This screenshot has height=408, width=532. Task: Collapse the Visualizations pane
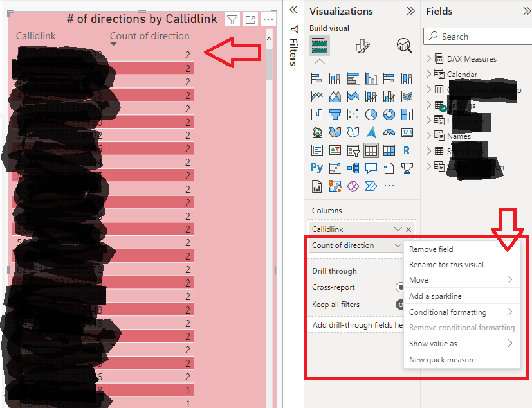click(410, 11)
